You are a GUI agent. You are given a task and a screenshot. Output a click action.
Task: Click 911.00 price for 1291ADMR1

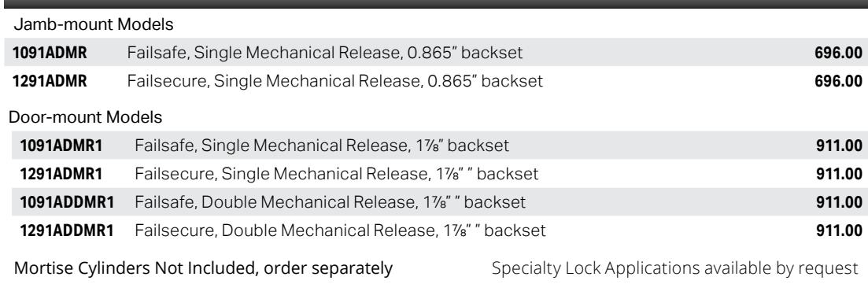pyautogui.click(x=839, y=174)
